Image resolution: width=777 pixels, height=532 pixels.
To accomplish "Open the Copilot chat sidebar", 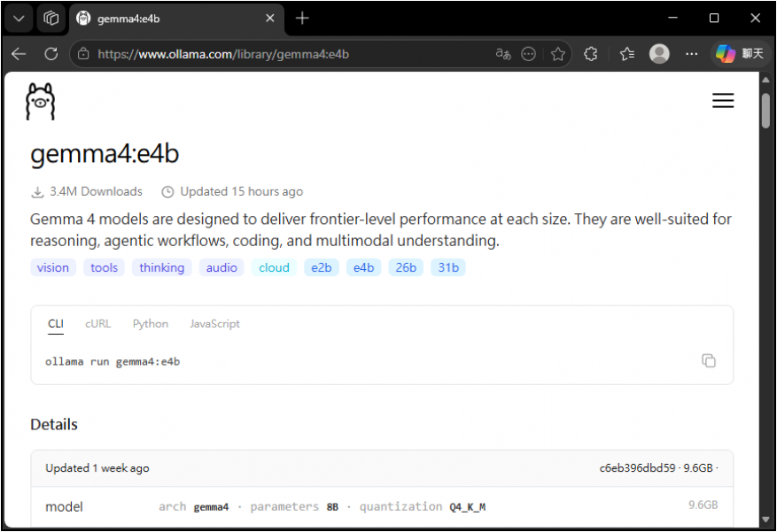I will tap(739, 54).
